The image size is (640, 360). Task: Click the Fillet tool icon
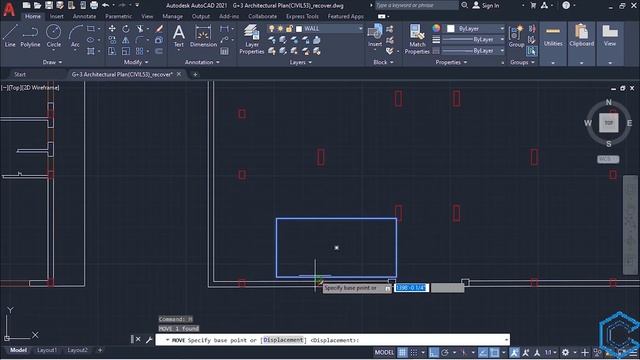pos(140,40)
